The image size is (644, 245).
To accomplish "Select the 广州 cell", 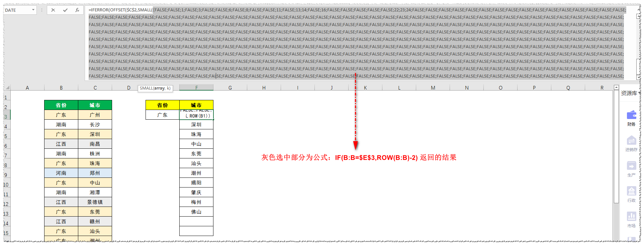I will pyautogui.click(x=95, y=115).
